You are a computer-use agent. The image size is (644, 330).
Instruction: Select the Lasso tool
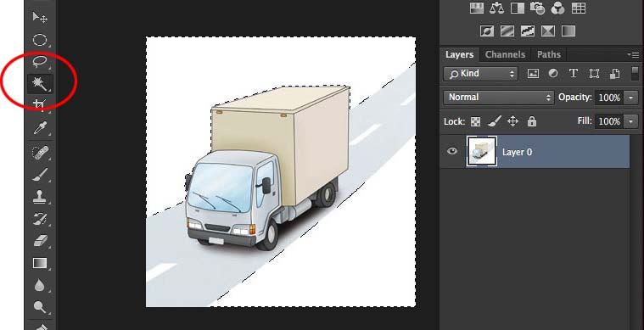40,62
